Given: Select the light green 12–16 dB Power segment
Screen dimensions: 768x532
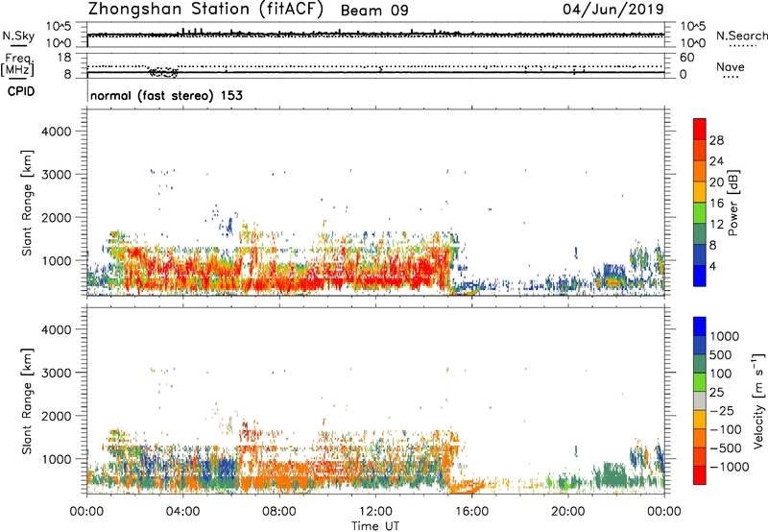Looking at the screenshot, I should coord(700,212).
